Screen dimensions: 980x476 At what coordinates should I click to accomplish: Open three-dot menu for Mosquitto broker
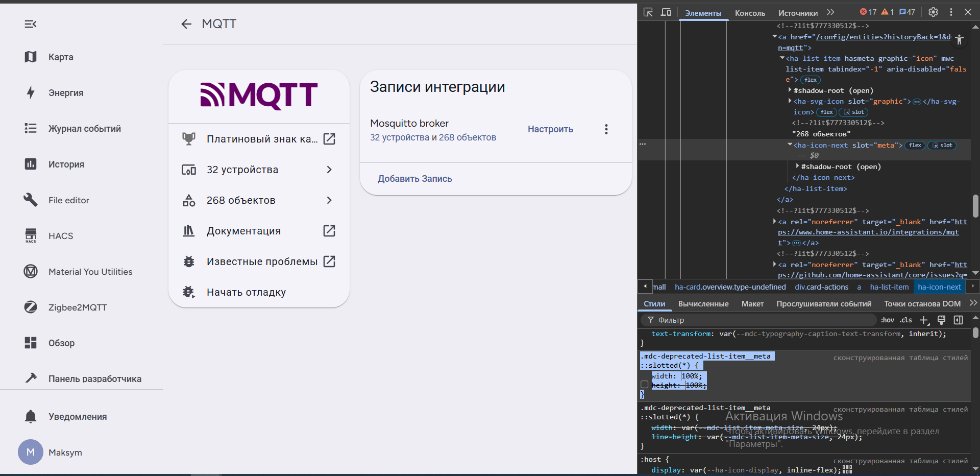pos(606,129)
